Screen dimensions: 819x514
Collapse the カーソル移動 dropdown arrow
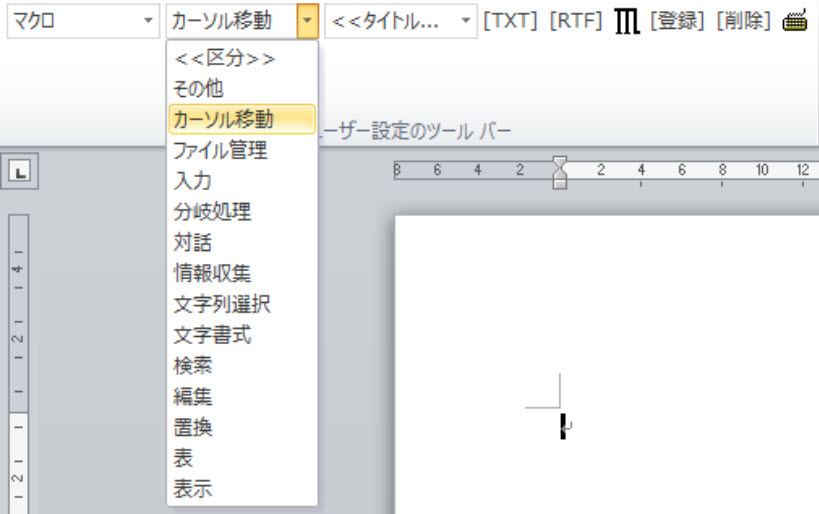307,20
